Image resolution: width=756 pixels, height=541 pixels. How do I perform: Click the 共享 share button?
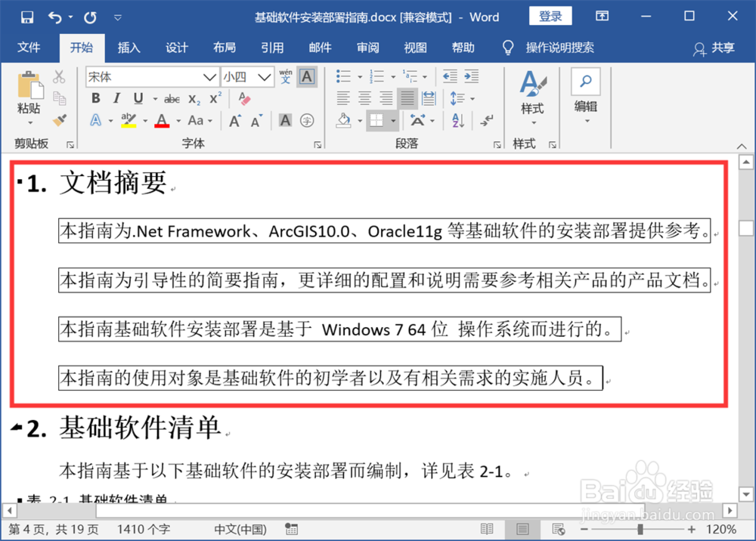(724, 48)
